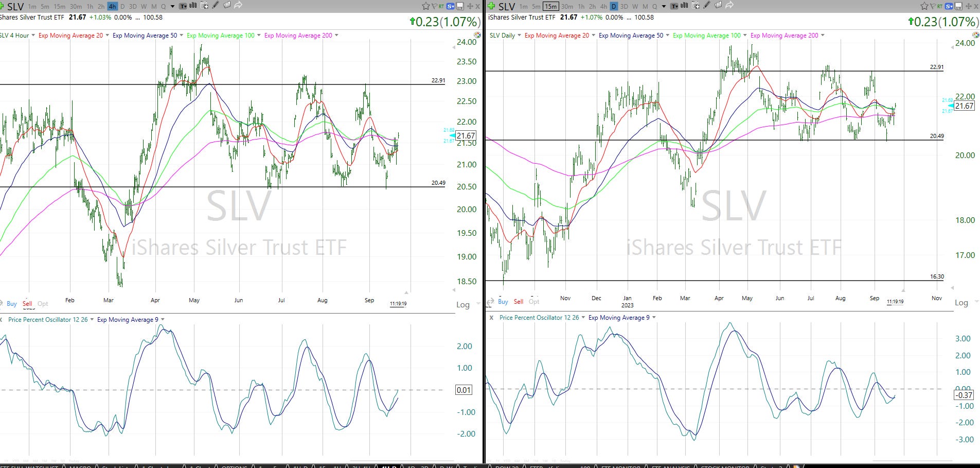Toggle Log scale on left chart
Screen dimensions: 980x468
462,305
